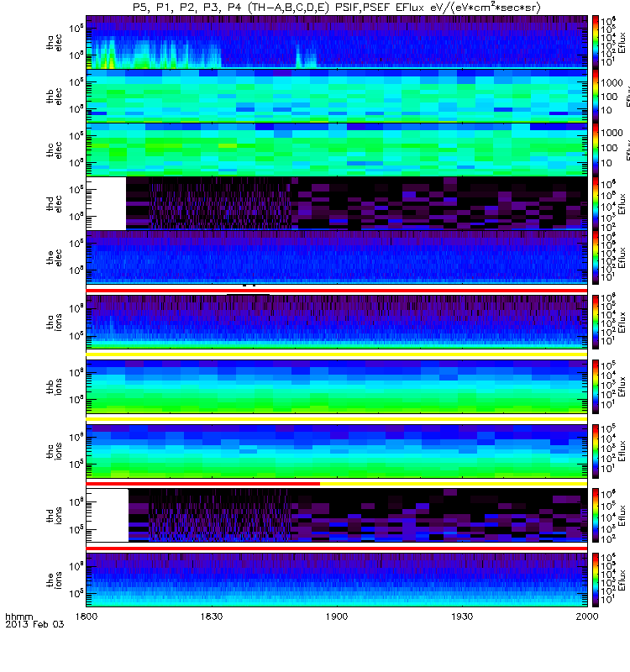Select the 'thc elec' axis label
The height and width of the screenshot is (672, 630).
[x=55, y=150]
